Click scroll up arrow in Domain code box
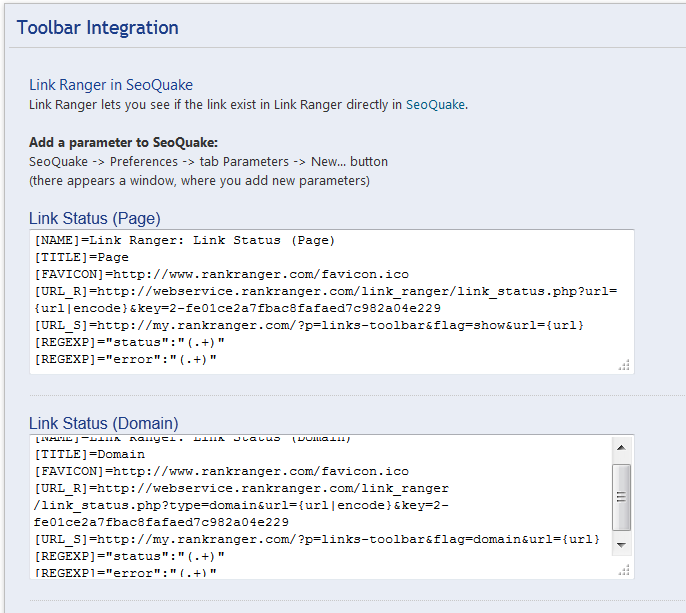 pos(621,448)
